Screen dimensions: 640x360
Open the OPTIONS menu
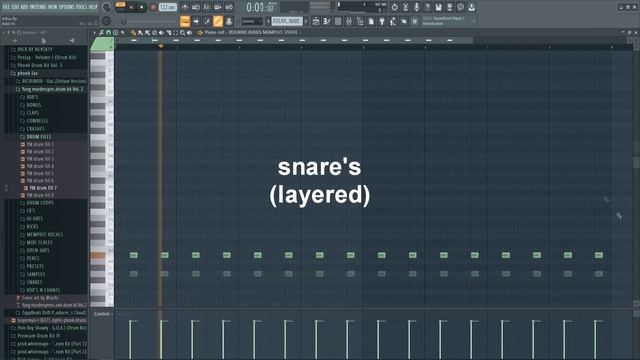coord(67,7)
